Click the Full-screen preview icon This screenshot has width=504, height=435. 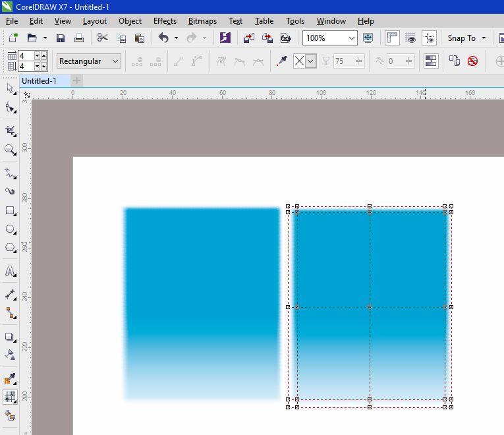point(368,38)
